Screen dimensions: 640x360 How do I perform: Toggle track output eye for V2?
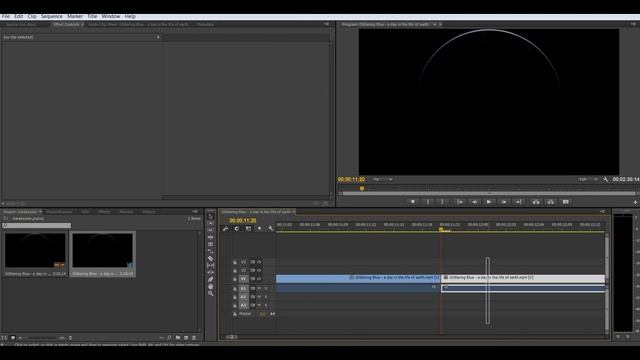click(x=259, y=270)
